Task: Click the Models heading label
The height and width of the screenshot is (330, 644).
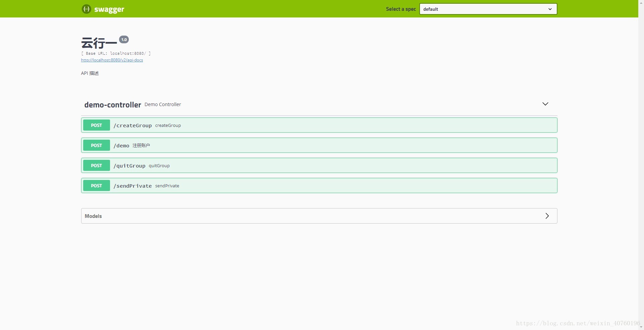Action: pos(93,216)
